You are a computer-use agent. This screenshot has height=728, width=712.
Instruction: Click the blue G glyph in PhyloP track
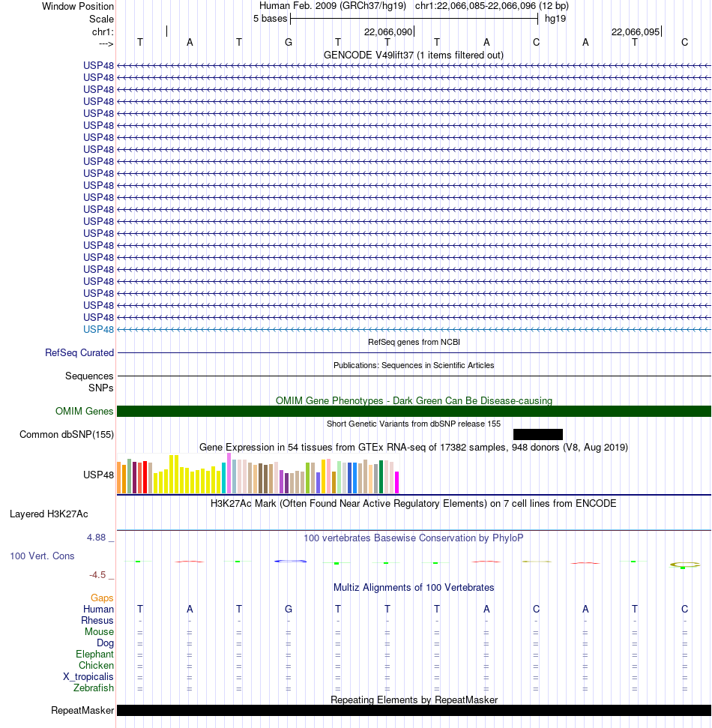[x=291, y=562]
